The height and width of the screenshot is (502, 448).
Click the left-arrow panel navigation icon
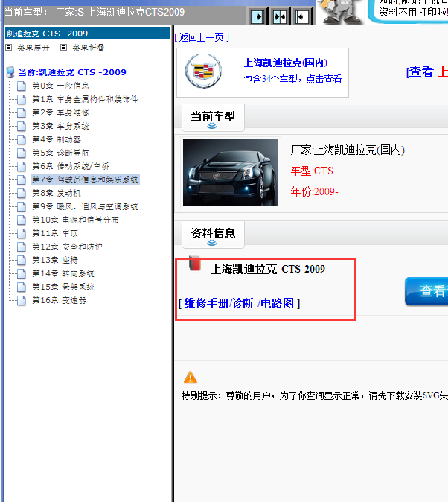pos(301,16)
